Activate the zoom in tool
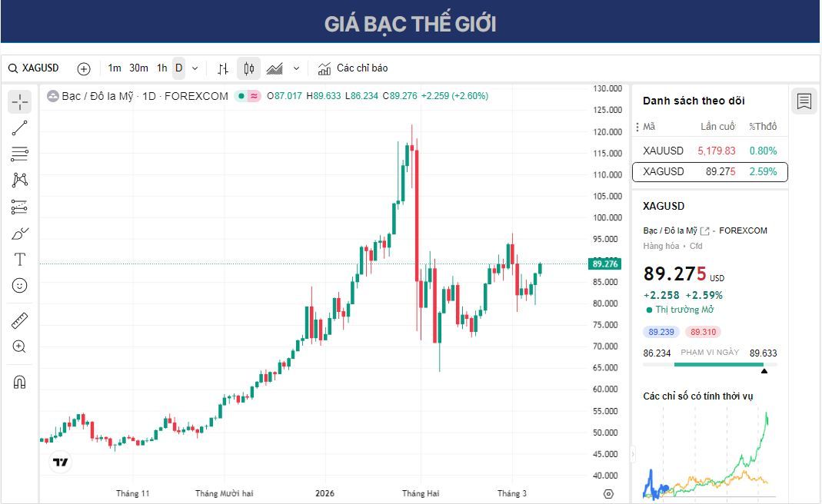The width and height of the screenshot is (822, 504). pyautogui.click(x=19, y=346)
